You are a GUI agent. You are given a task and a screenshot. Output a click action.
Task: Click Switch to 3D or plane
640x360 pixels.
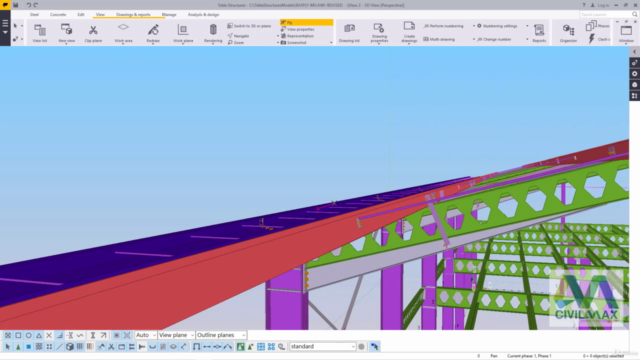(x=249, y=26)
